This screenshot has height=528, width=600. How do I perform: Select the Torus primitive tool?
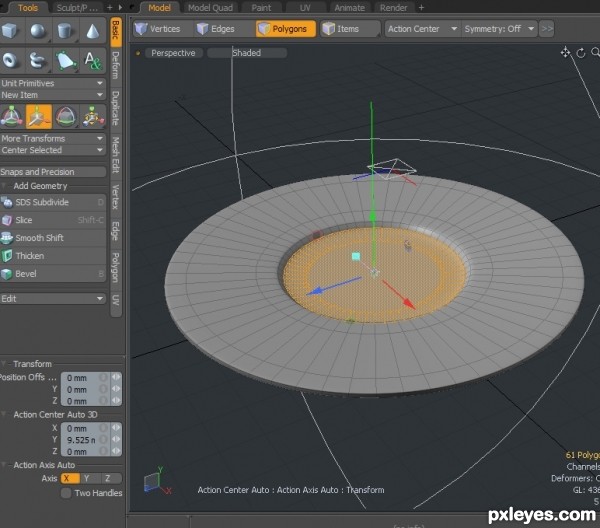click(x=10, y=60)
